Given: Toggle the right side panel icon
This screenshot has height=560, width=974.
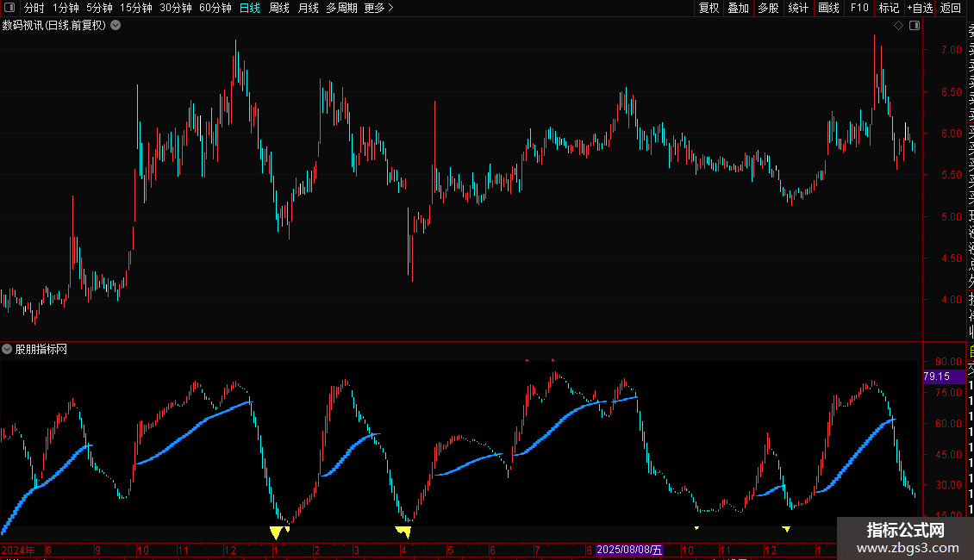Looking at the screenshot, I should (915, 26).
